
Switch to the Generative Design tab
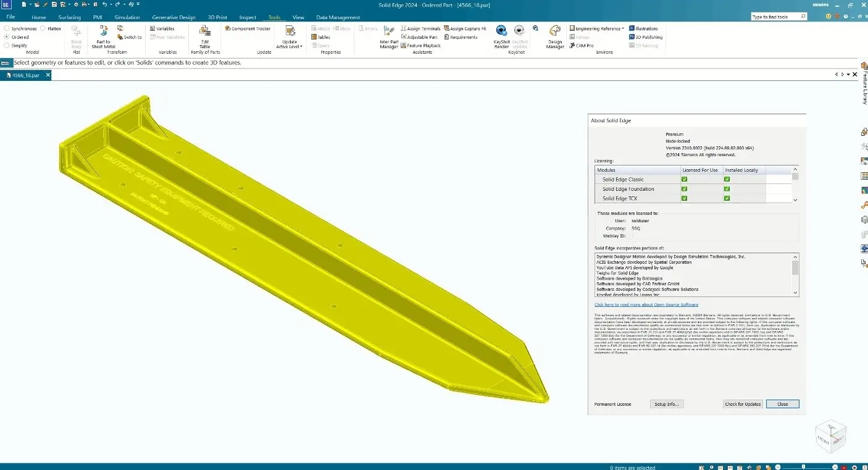173,17
